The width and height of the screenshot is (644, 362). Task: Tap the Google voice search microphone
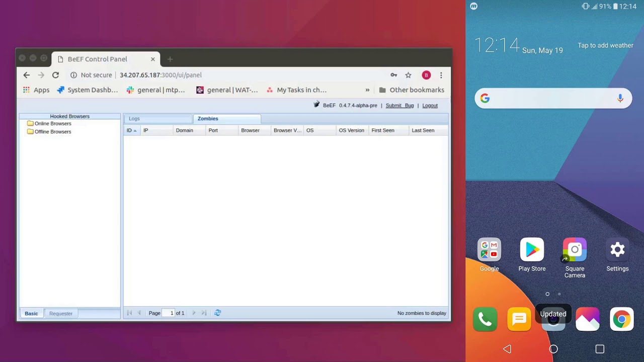coord(620,99)
